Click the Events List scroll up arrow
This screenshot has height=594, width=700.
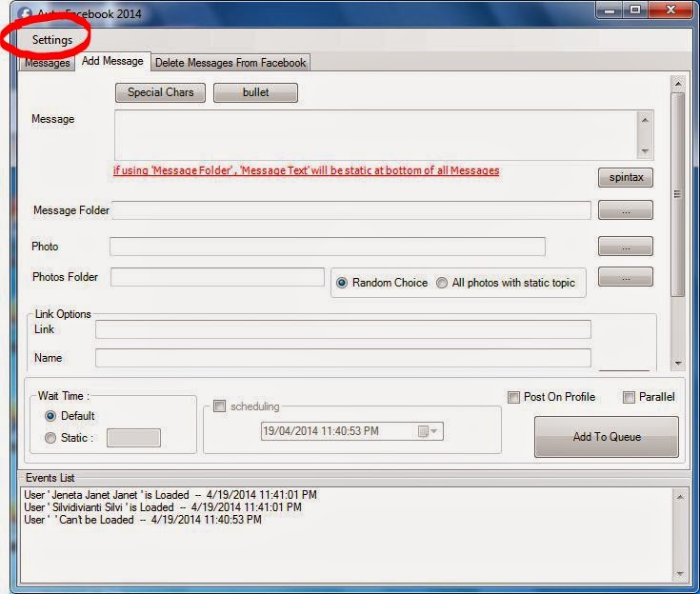pyautogui.click(x=679, y=497)
